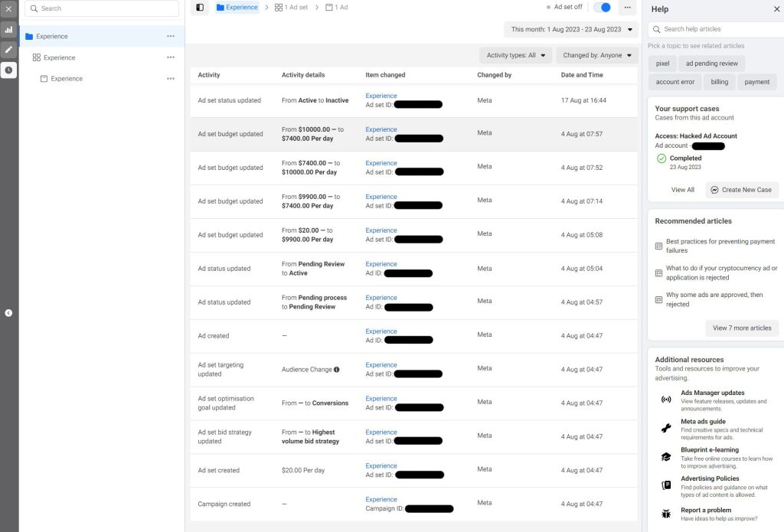Click the billing help topic
784x532 pixels.
click(720, 82)
